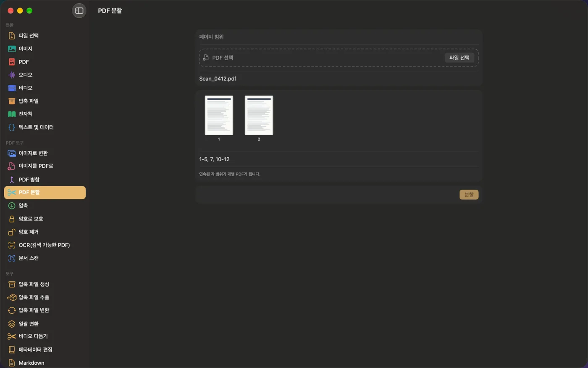The image size is (588, 368).
Task: Click the 이미지로 변환 icon
Action: [12, 153]
